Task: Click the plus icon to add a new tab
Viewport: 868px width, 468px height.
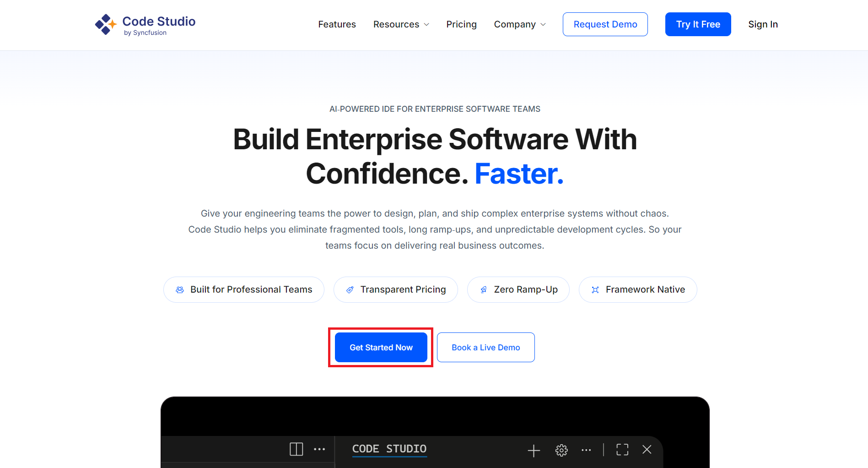Action: pos(533,450)
